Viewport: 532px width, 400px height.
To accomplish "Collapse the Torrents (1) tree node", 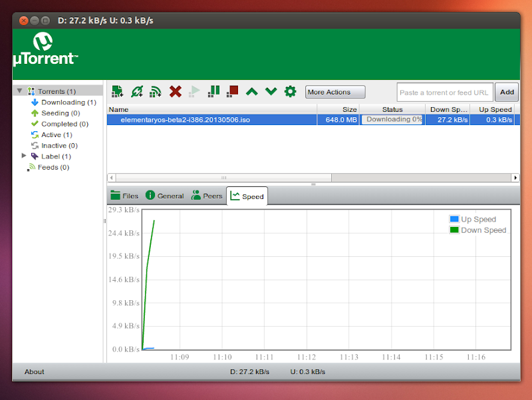I will [20, 91].
